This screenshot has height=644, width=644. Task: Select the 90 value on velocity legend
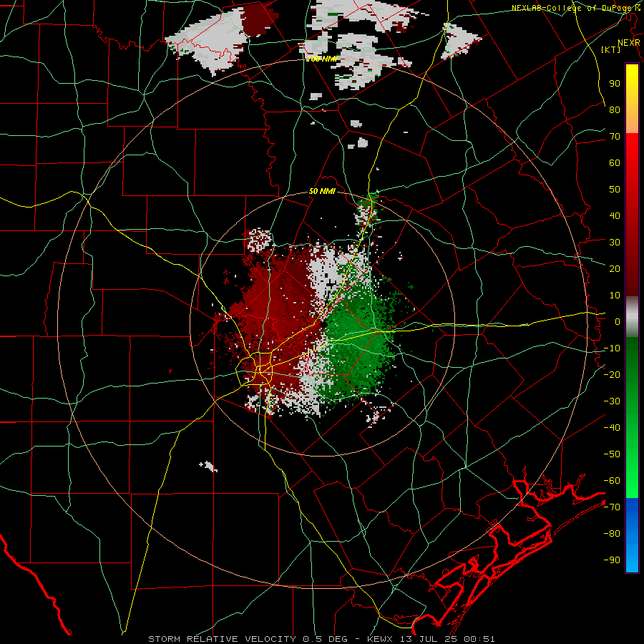[615, 84]
